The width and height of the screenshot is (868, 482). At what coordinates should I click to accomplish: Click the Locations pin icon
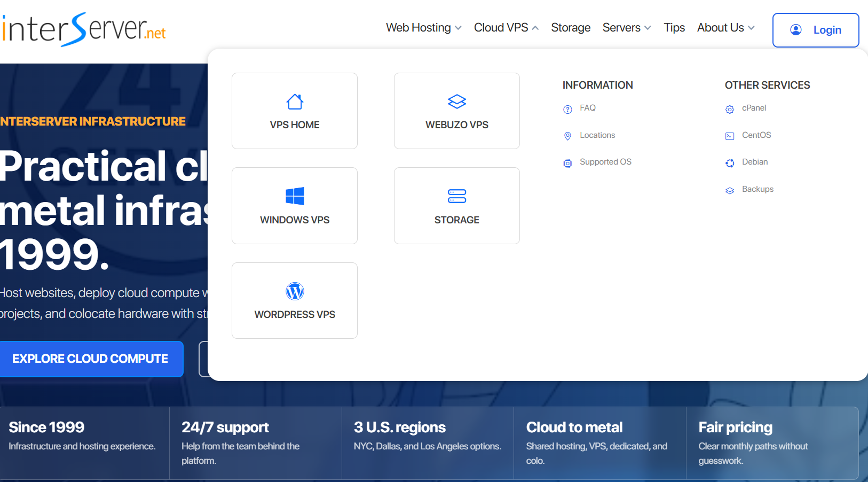(x=567, y=136)
